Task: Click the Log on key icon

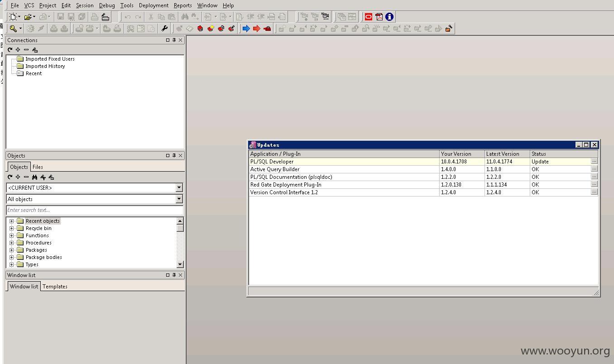Action: tap(13, 29)
